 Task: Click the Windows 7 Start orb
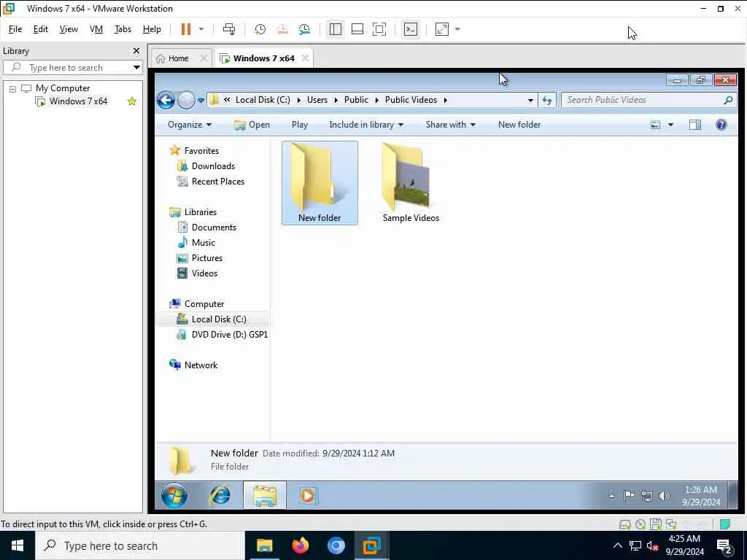174,496
